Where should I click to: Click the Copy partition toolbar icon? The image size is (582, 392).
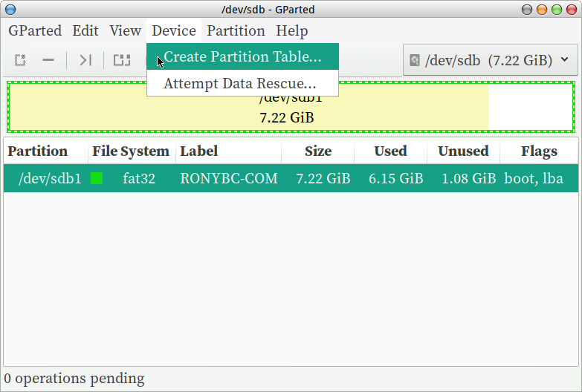[x=121, y=60]
